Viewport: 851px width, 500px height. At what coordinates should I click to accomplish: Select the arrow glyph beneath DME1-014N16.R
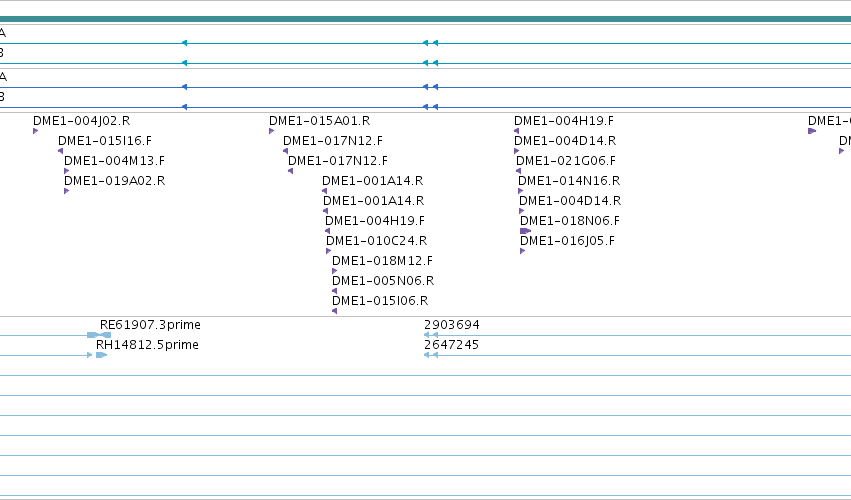coord(520,191)
